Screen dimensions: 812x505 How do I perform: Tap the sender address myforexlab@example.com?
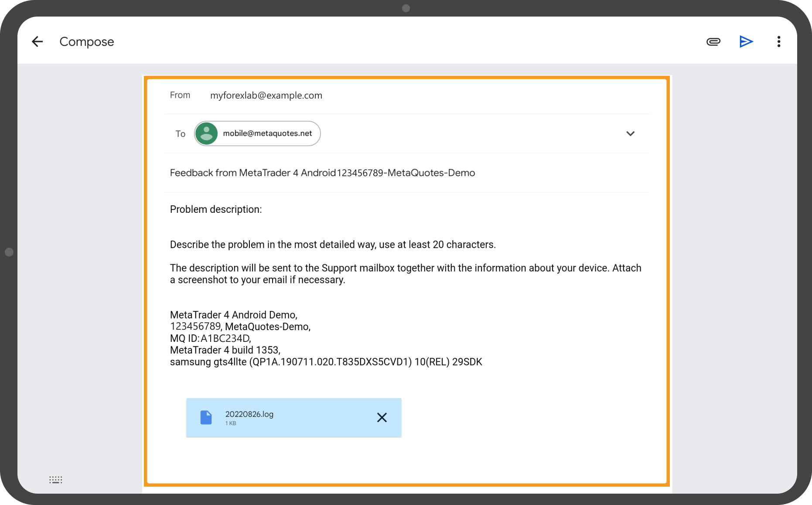266,96
